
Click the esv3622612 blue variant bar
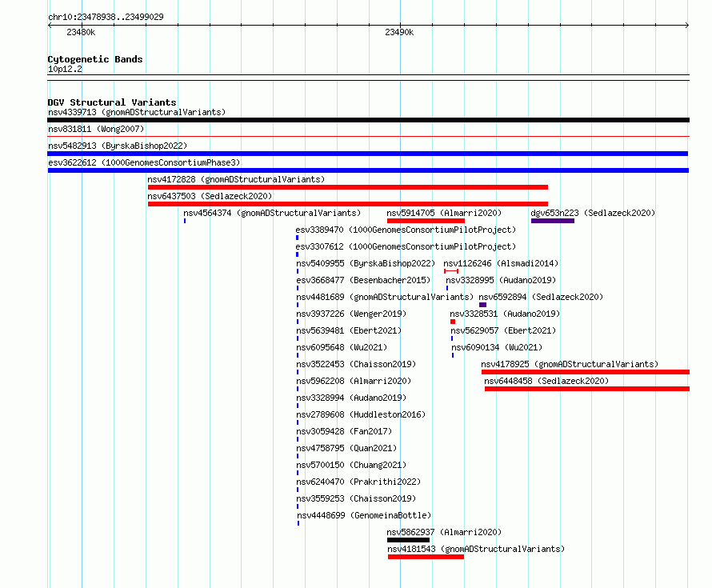(x=368, y=170)
